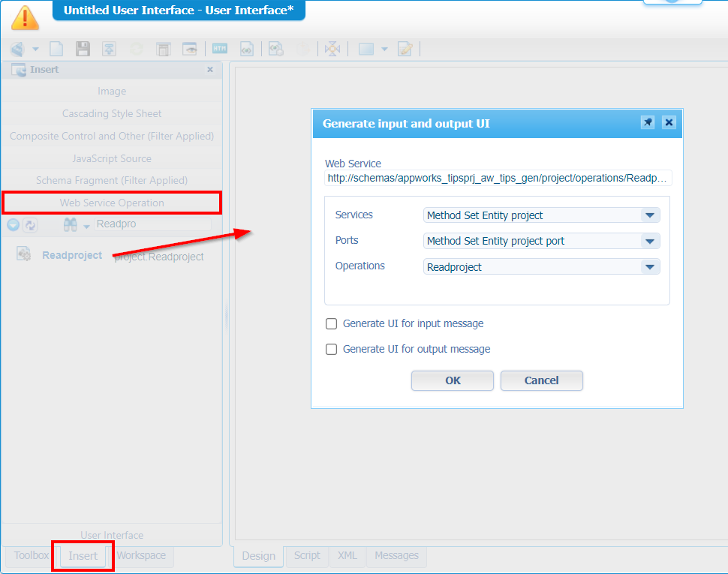The height and width of the screenshot is (574, 728).
Task: Click the Cancel button
Action: [541, 380]
